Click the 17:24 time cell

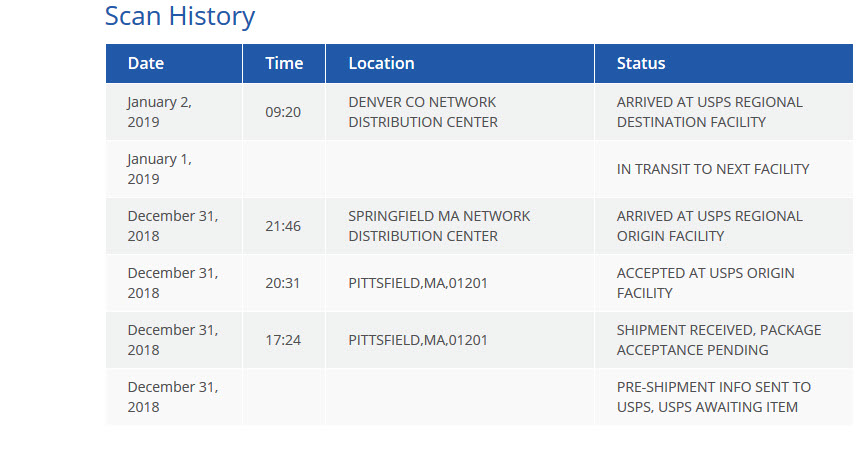pos(283,340)
